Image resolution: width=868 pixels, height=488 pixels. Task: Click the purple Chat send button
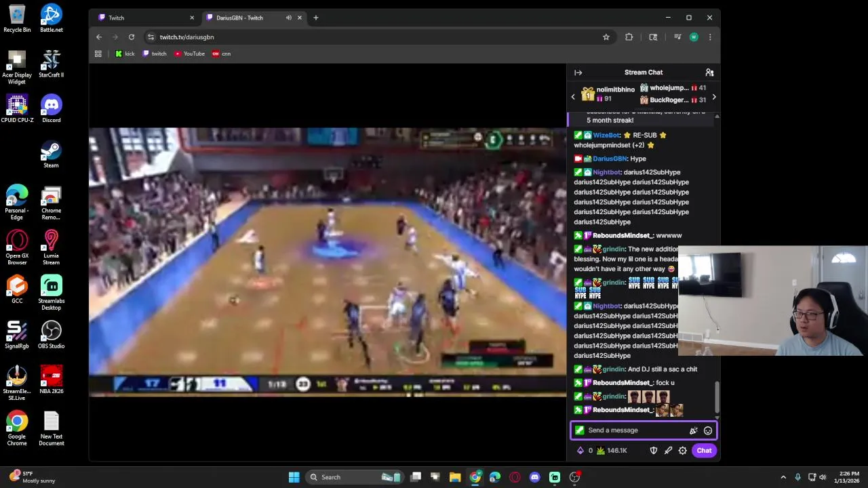tap(704, 451)
